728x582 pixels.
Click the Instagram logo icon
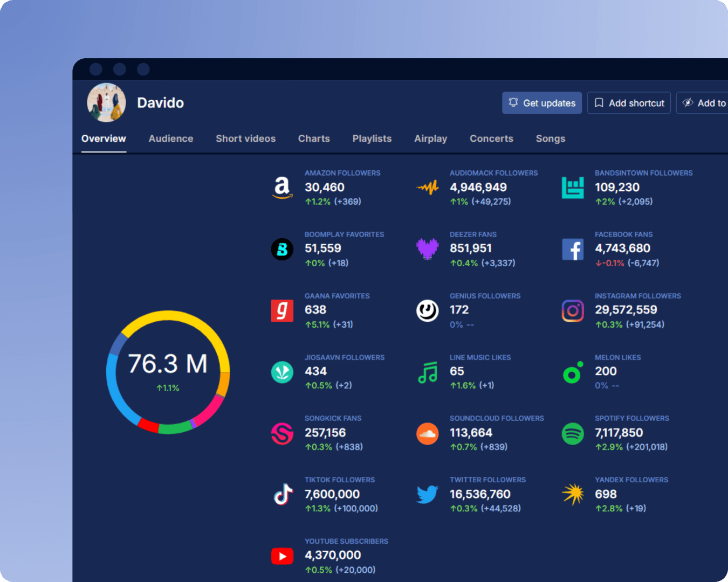(x=573, y=310)
